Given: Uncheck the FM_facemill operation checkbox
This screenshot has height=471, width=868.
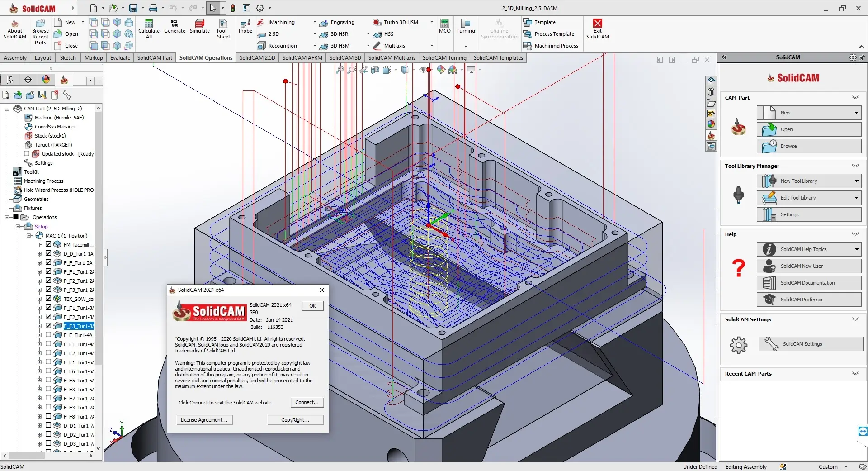Looking at the screenshot, I should point(48,244).
